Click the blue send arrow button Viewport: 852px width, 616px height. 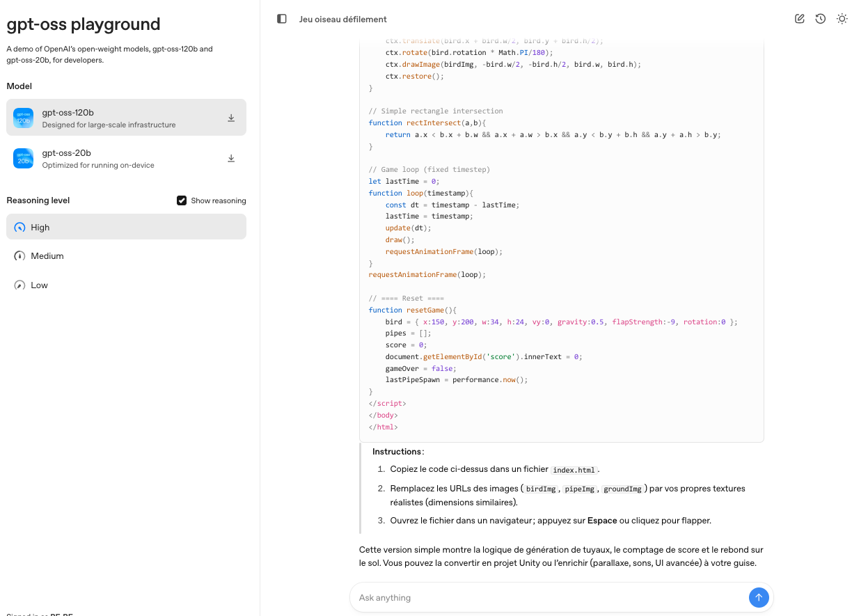[x=758, y=597]
